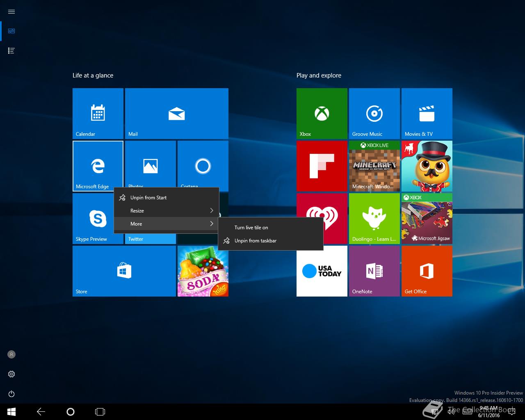The image size is (525, 420).
Task: Click the Windows Start button
Action: (x=11, y=412)
